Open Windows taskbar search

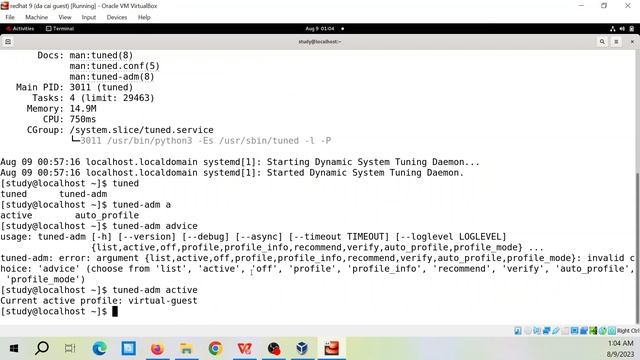tap(42, 348)
